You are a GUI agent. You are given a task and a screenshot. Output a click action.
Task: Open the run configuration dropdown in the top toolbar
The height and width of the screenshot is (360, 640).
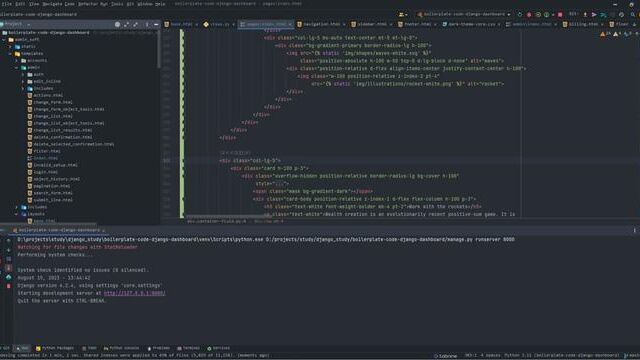click(464, 14)
